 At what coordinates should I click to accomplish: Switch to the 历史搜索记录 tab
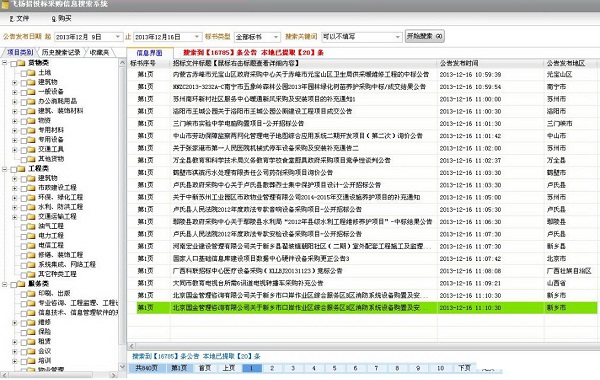(x=61, y=52)
